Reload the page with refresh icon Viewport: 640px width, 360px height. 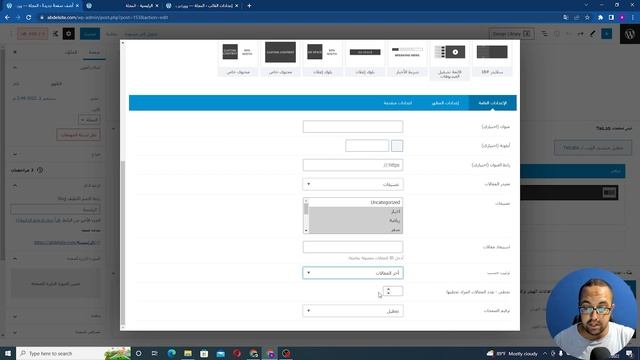pyautogui.click(x=29, y=18)
